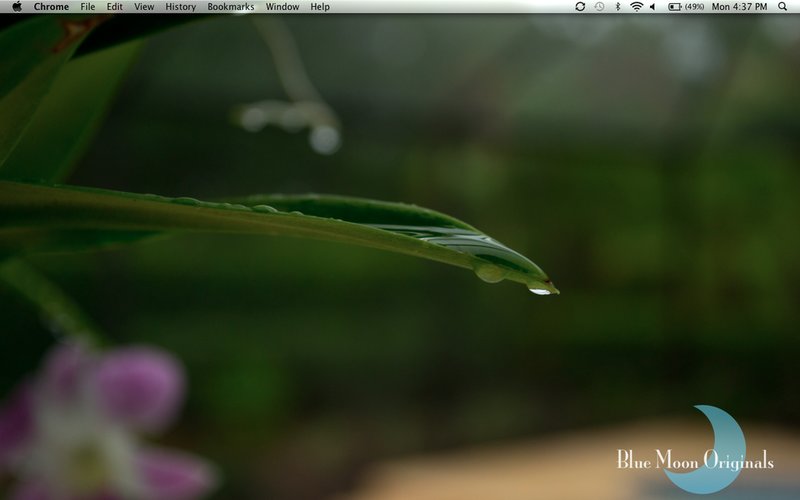Viewport: 800px width, 500px height.
Task: Open the Bookmarks menu
Action: (x=231, y=7)
